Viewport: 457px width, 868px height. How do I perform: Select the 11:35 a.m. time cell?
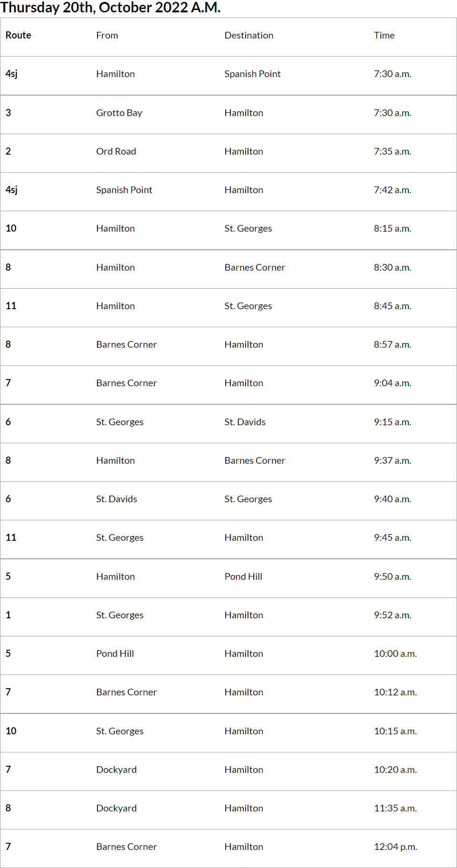click(x=395, y=809)
